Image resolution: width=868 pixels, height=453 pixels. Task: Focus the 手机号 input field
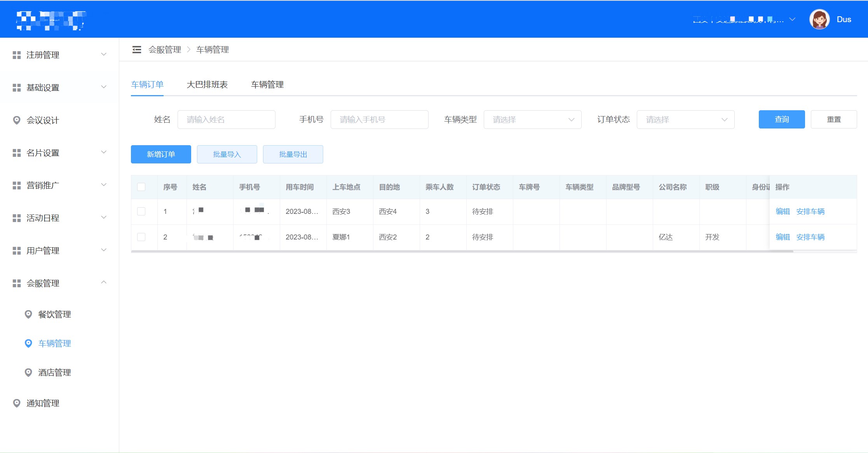(380, 120)
